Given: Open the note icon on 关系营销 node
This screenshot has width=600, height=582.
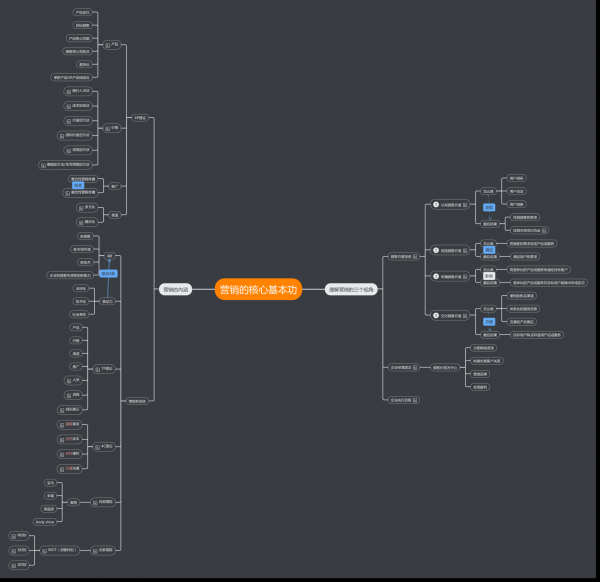Looking at the screenshot, I should [x=93, y=549].
